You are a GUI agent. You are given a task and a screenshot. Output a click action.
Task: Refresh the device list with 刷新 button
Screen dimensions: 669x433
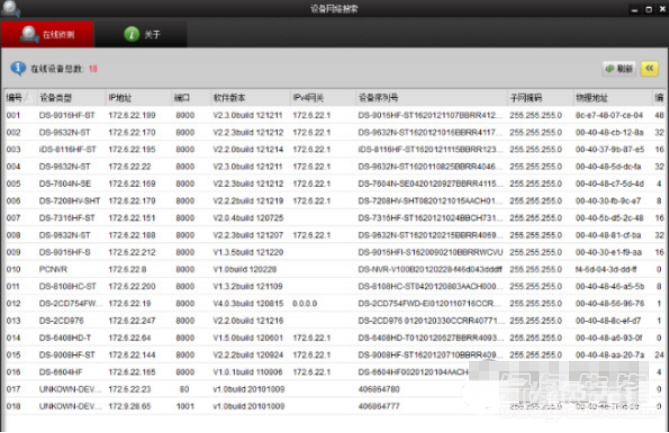pyautogui.click(x=619, y=69)
